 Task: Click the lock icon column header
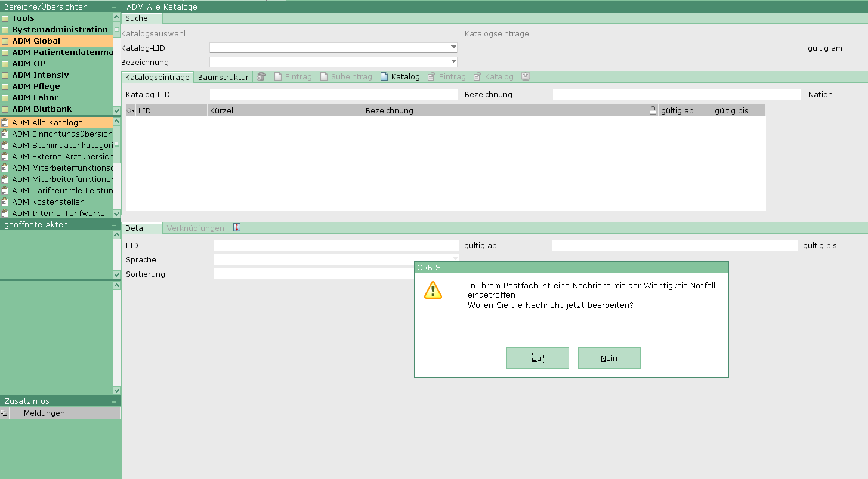point(653,110)
